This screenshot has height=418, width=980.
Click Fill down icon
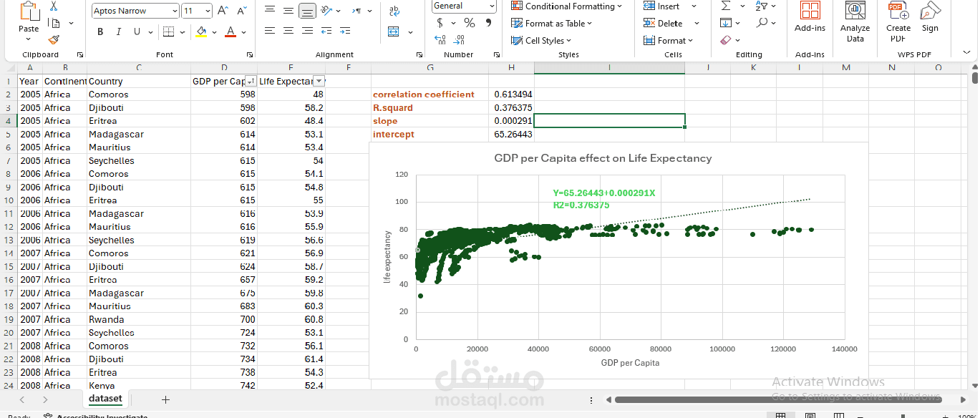click(x=726, y=23)
